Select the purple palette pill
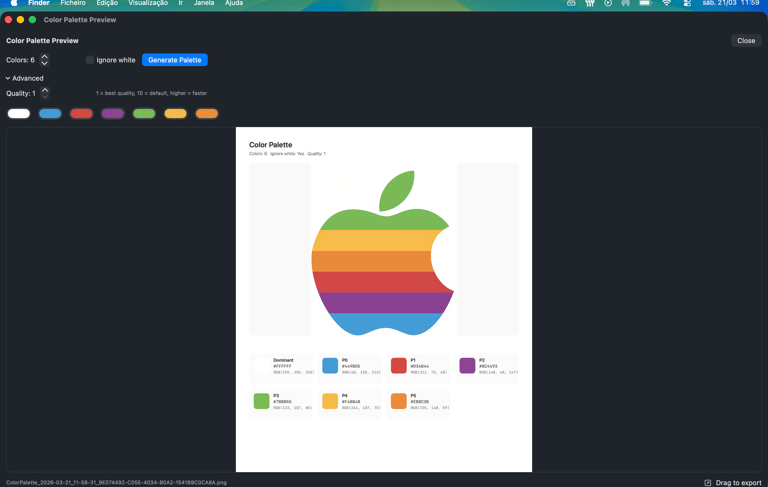The image size is (768, 487). [x=113, y=114]
